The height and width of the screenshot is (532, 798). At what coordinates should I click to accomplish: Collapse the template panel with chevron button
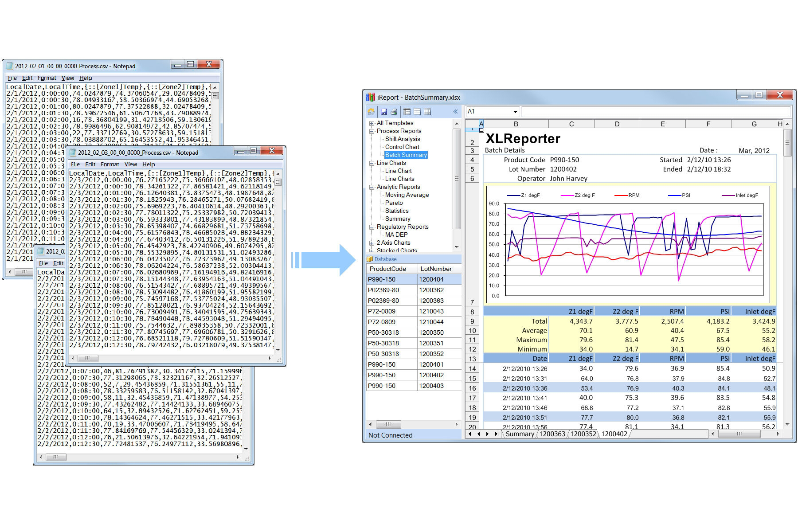[x=455, y=112]
